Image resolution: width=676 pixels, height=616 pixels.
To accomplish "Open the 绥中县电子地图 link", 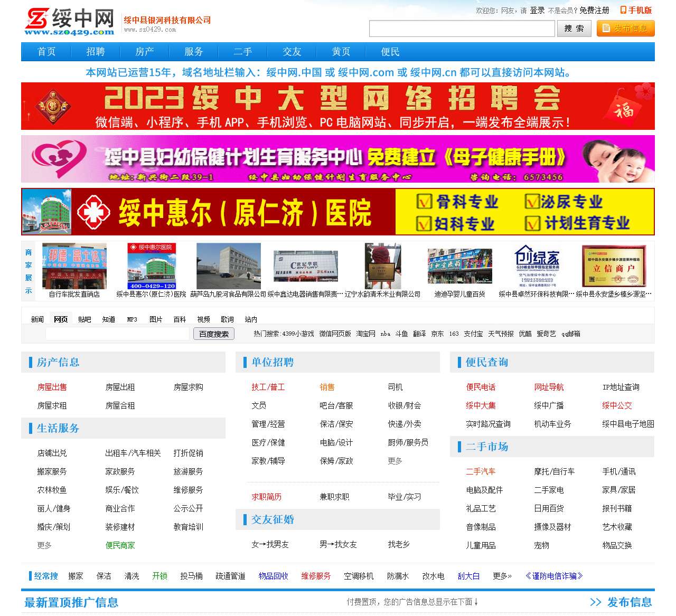I will point(628,424).
